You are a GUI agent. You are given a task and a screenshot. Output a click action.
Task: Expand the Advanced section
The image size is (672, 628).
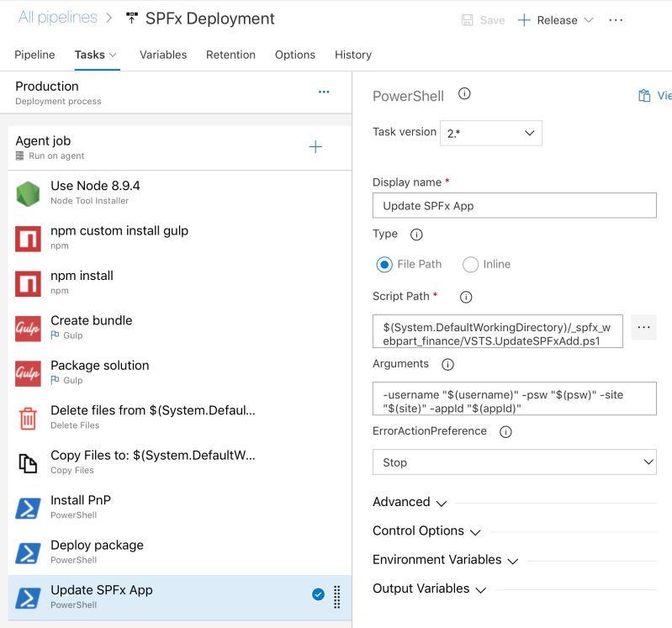tap(410, 502)
